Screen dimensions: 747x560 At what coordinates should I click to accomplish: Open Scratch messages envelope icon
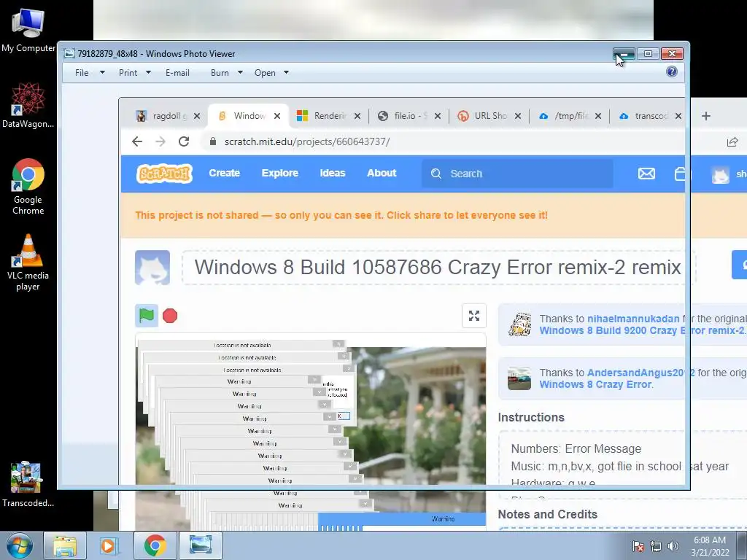click(x=646, y=174)
